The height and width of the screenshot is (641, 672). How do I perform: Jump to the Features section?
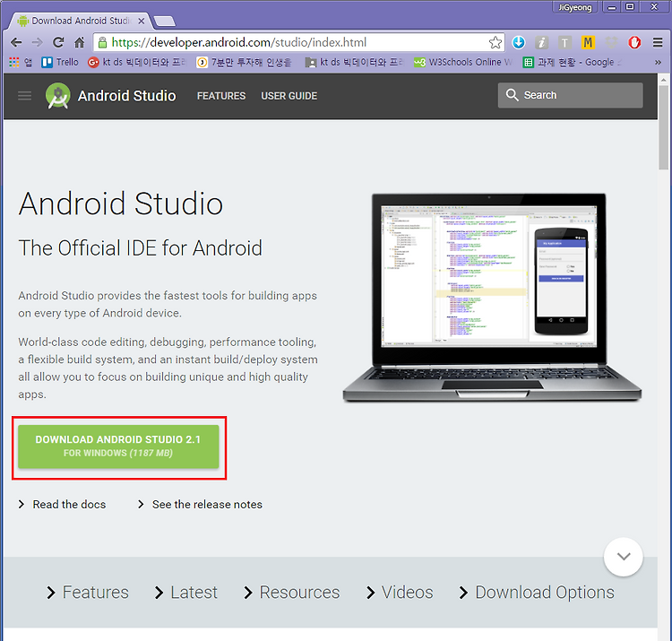88,592
